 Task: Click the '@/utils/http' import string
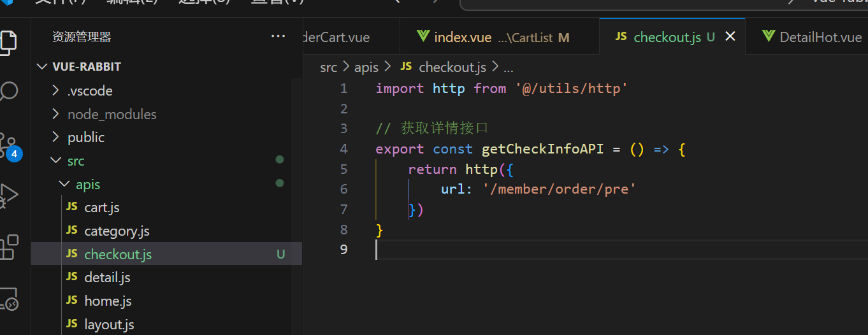tap(572, 89)
